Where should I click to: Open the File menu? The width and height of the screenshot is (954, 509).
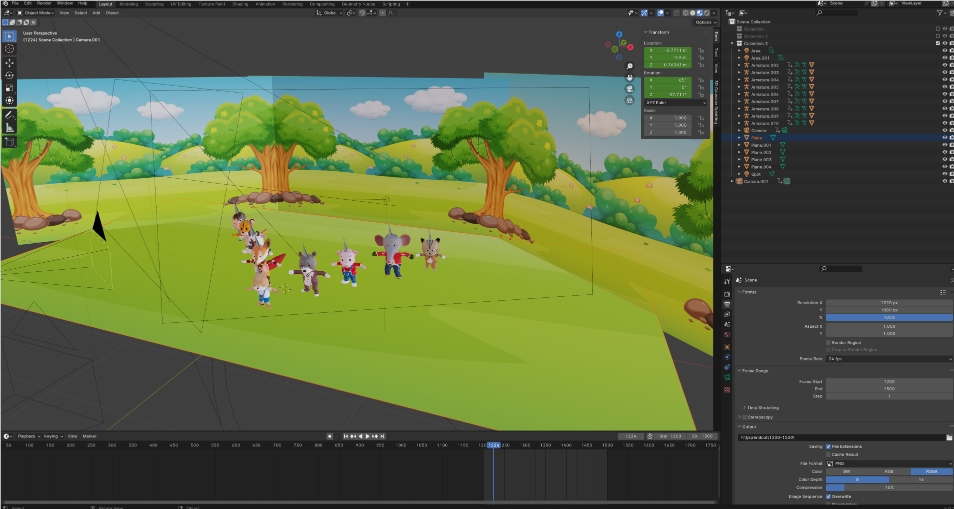(x=15, y=3)
